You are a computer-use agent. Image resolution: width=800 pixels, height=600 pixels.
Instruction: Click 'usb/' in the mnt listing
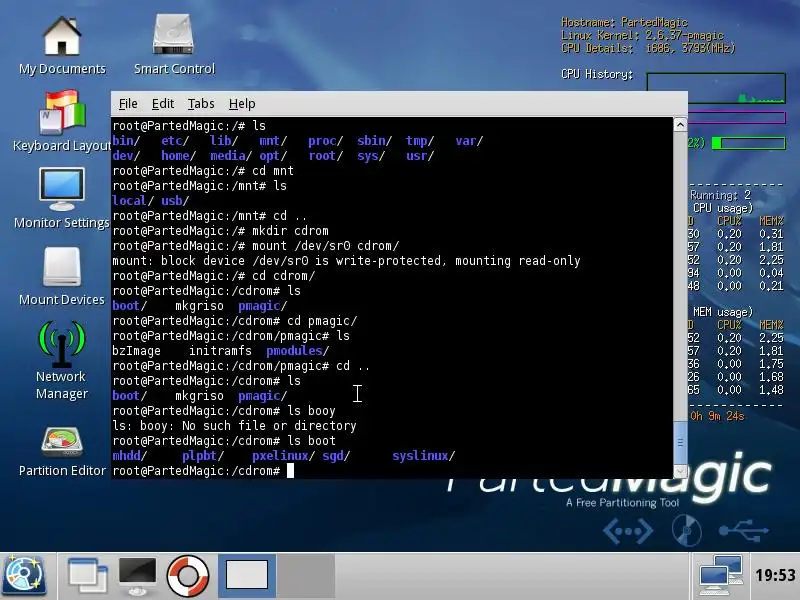[175, 201]
